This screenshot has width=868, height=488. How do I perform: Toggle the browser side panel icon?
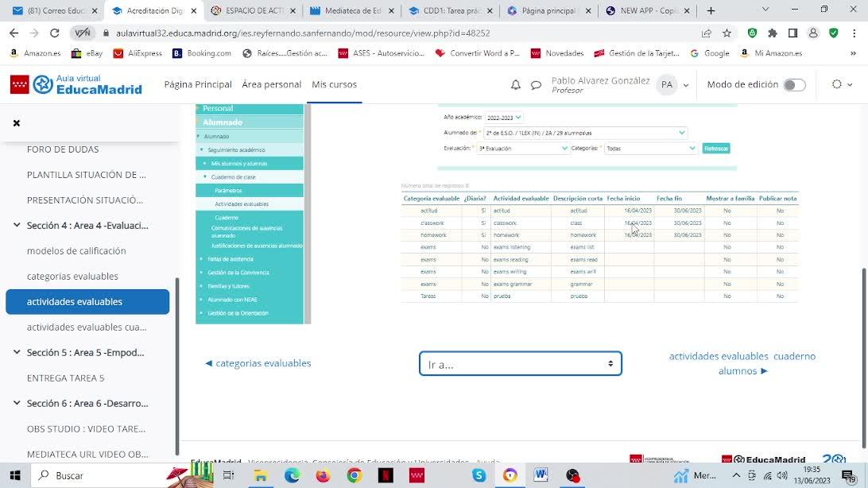tap(792, 33)
